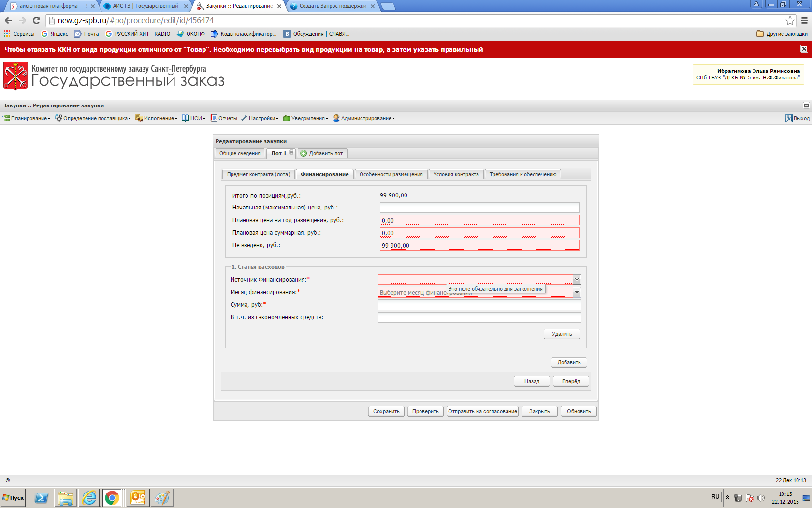Screen dimensions: 812x508
Task: Open the Исполнение menu
Action: [x=157, y=118]
